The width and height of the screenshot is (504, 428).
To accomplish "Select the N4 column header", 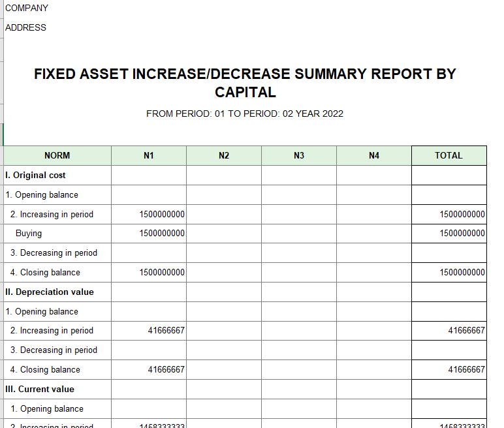I will pyautogui.click(x=374, y=156).
